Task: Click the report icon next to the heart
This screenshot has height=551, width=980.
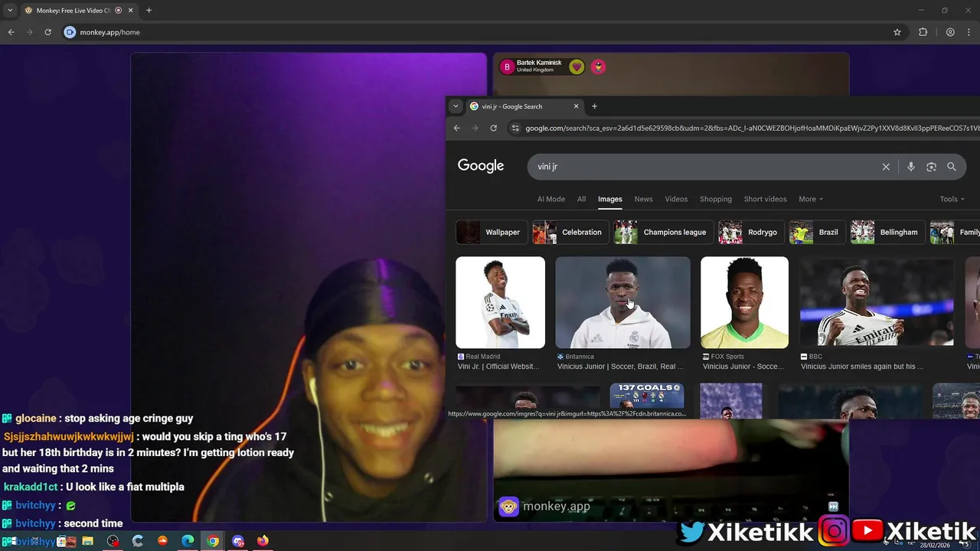Action: 599,67
